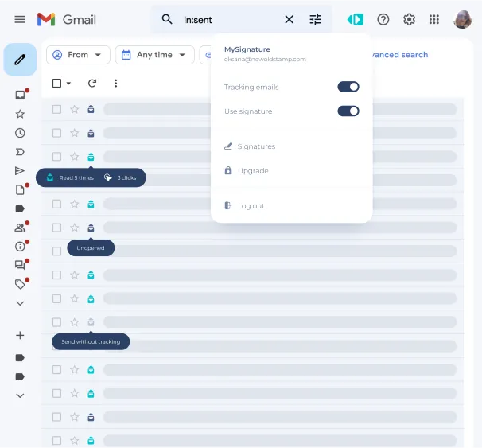Click the pencil Compose button
The image size is (482, 448).
20,60
